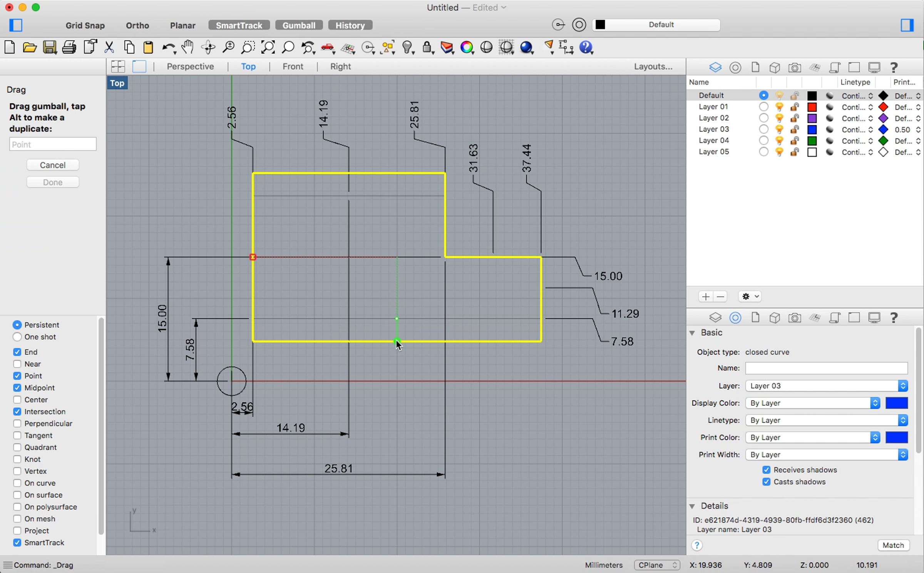Collapse the Basic properties section
This screenshot has width=924, height=573.
coord(692,333)
